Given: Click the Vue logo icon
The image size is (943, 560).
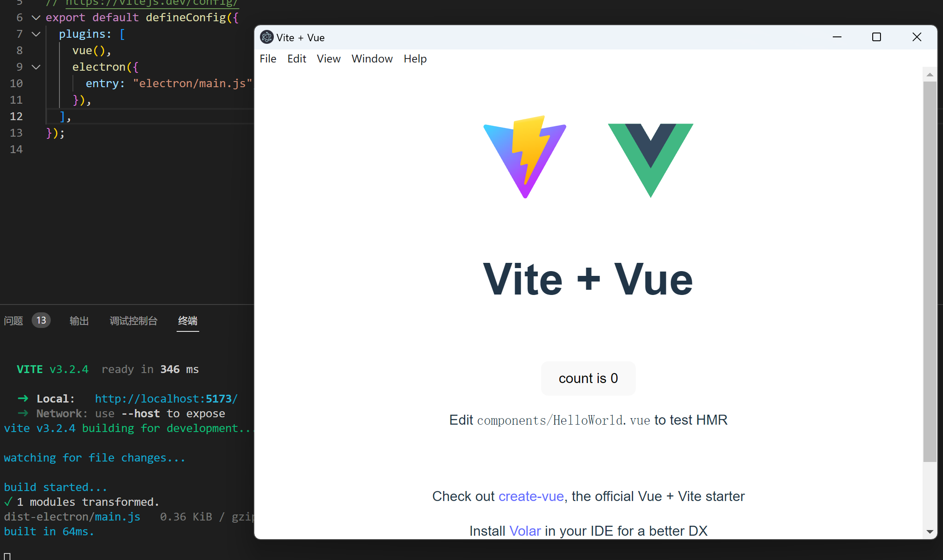Looking at the screenshot, I should (650, 159).
